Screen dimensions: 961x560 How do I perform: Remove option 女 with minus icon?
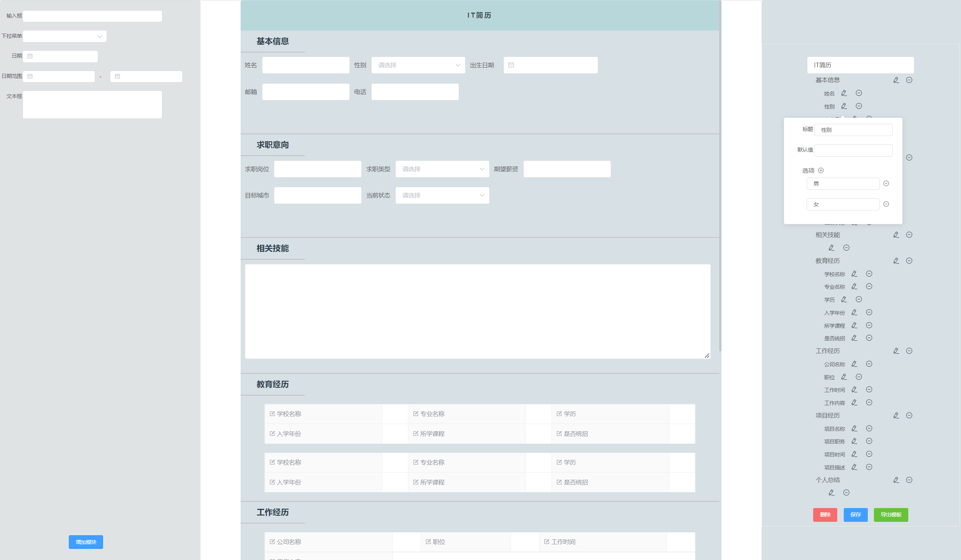[886, 204]
